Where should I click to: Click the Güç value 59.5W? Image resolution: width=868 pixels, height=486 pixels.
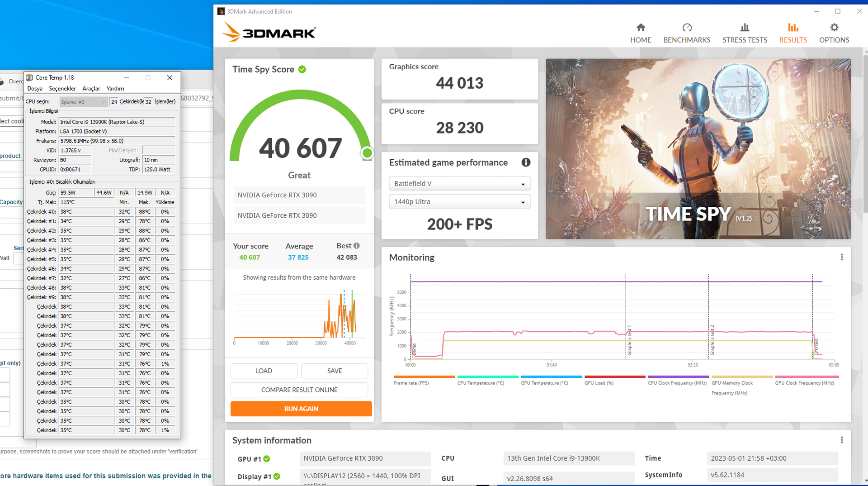pos(76,193)
